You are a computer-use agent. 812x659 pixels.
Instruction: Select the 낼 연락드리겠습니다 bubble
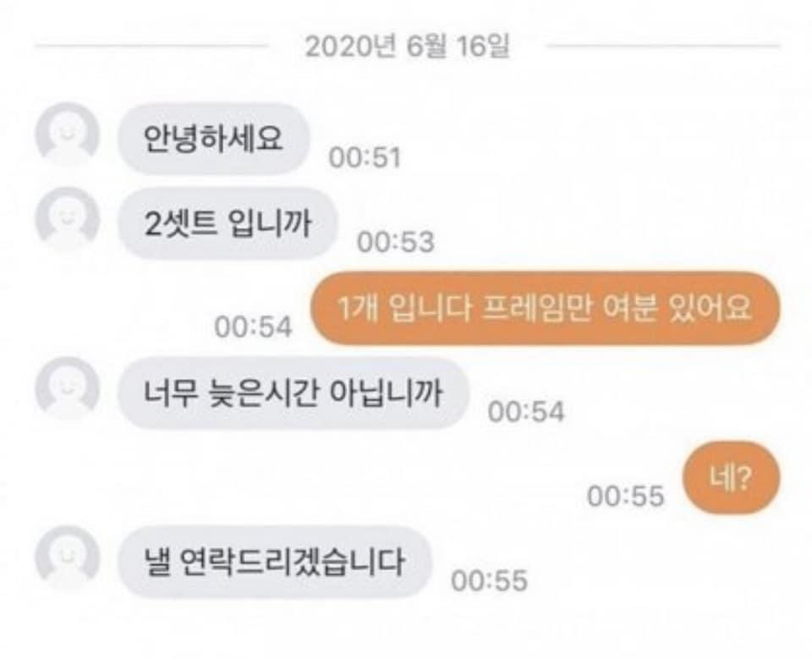click(x=274, y=562)
